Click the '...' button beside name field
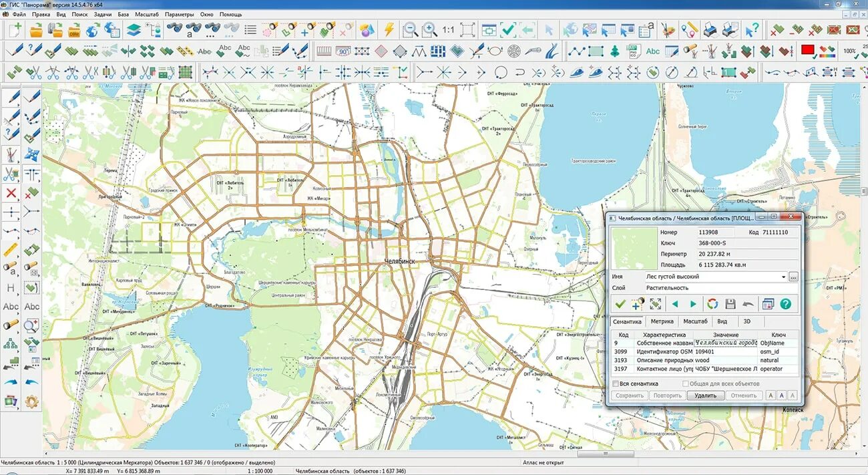 [x=793, y=276]
